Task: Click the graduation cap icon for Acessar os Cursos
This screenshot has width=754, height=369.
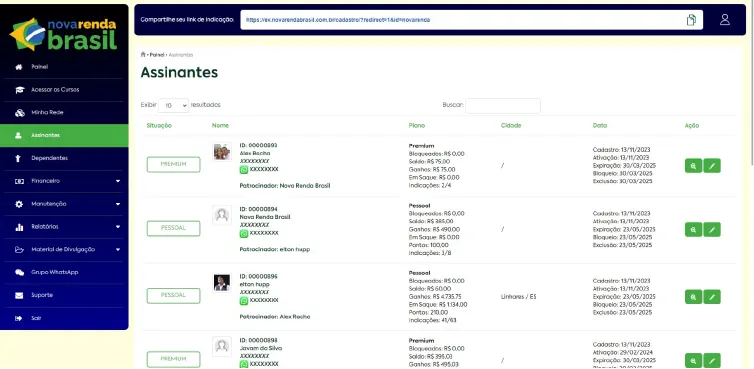Action: (x=19, y=90)
